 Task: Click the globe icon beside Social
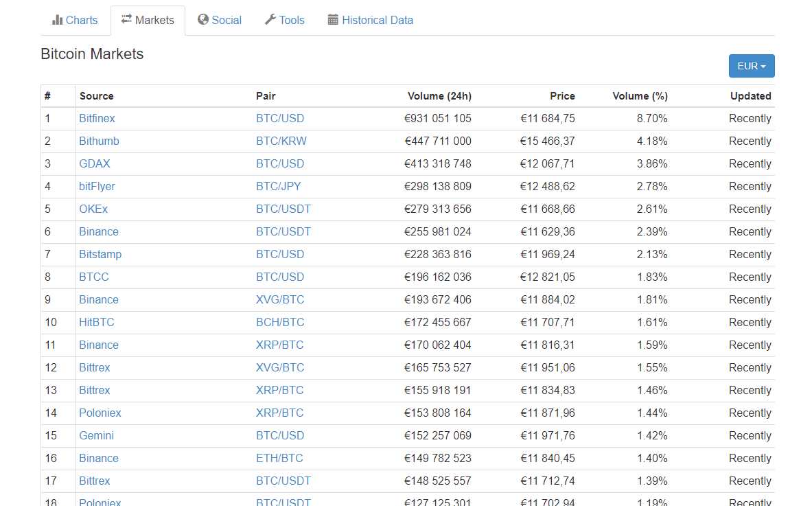203,20
